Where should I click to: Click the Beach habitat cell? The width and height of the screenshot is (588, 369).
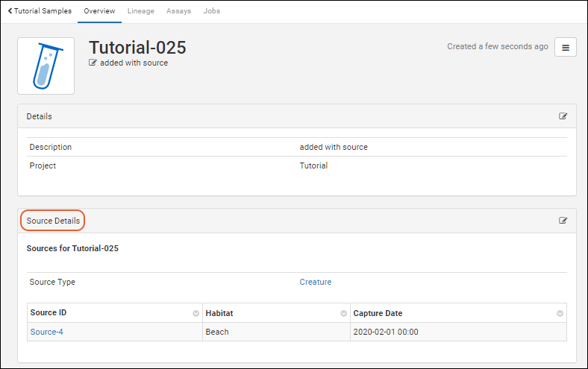tap(217, 332)
